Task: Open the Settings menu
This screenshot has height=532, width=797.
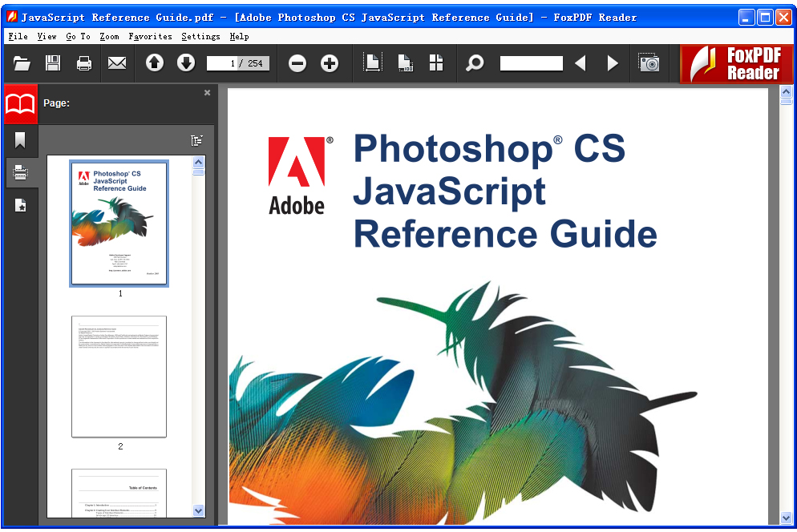Action: coord(200,37)
